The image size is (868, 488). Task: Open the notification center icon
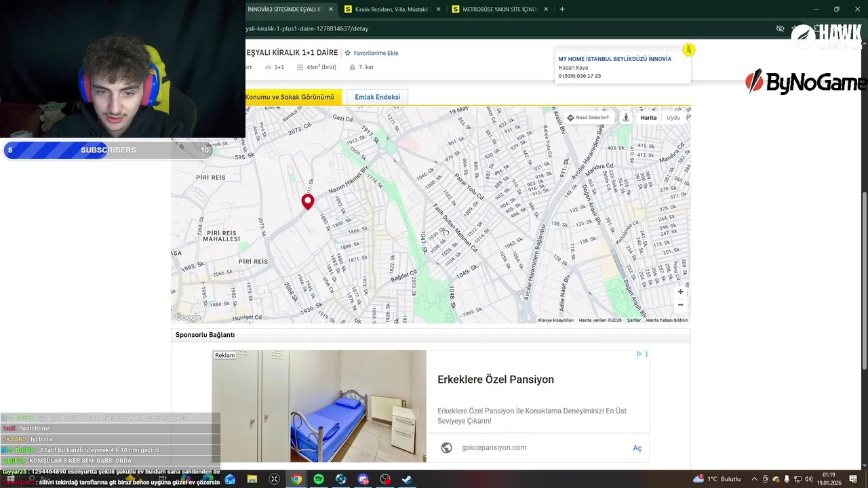point(852,479)
